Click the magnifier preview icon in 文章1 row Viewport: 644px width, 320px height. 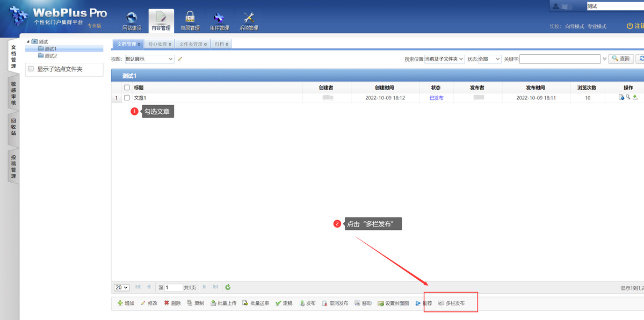click(x=628, y=98)
